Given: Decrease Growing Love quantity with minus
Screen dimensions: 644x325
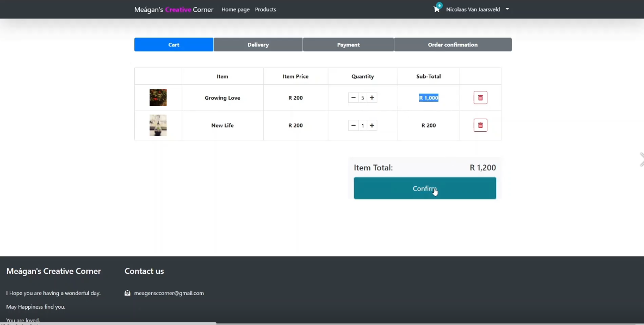Looking at the screenshot, I should point(353,98).
